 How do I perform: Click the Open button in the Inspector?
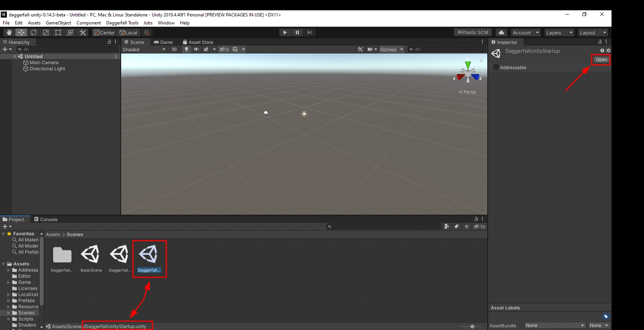point(601,60)
